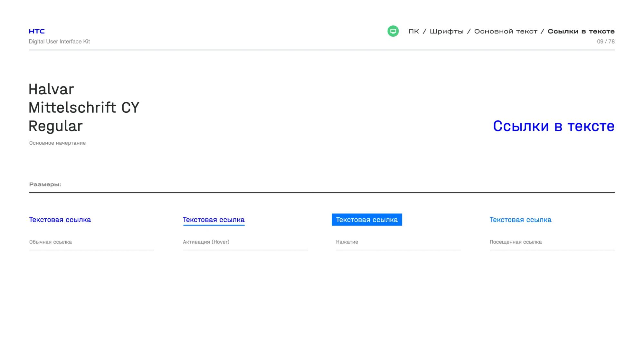Click the normal-state Текстовая ссылка link

pos(60,220)
